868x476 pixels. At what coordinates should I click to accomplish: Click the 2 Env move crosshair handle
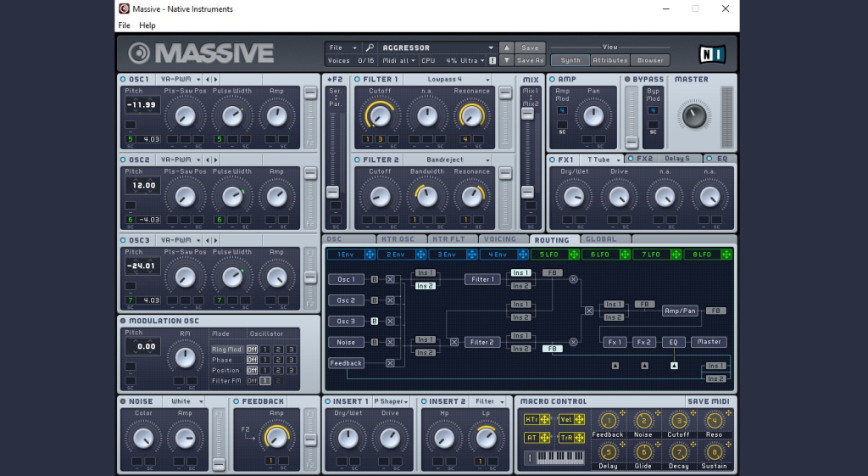point(420,255)
